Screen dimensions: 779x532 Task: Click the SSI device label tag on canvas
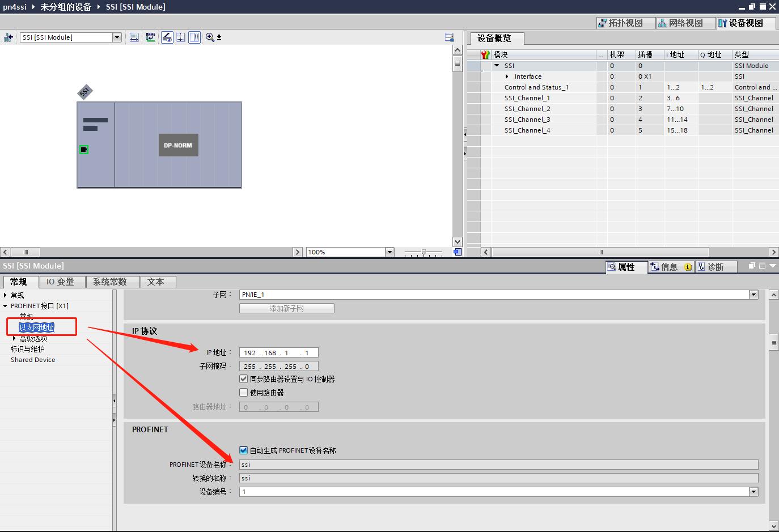pyautogui.click(x=84, y=92)
